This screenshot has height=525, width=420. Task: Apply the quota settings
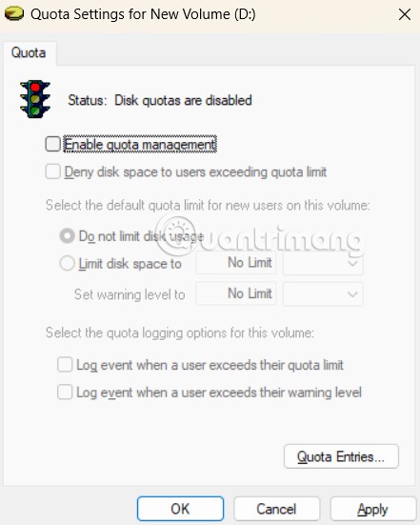pos(372,509)
